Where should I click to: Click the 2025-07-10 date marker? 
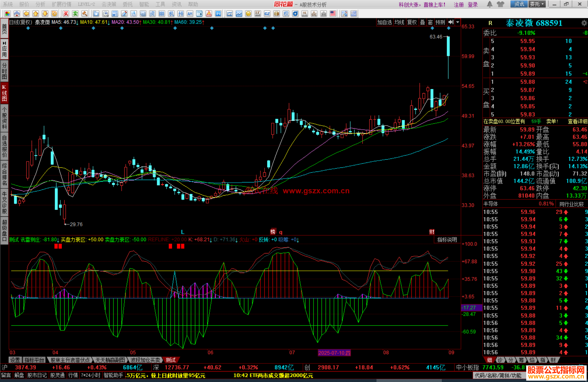point(334,353)
